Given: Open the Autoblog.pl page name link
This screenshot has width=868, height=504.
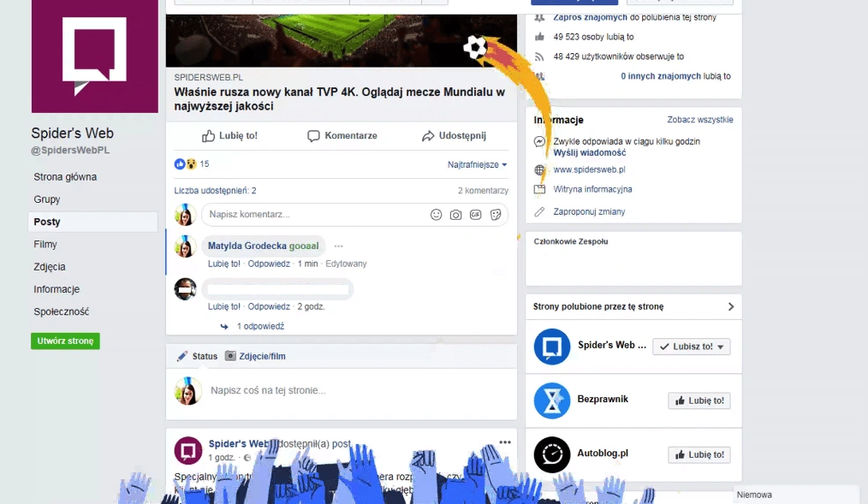Looking at the screenshot, I should (x=603, y=454).
